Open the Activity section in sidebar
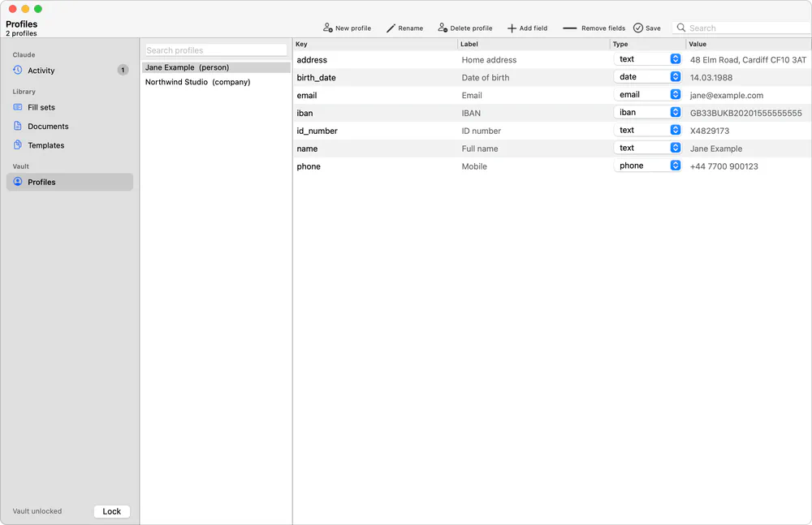 tap(70, 70)
